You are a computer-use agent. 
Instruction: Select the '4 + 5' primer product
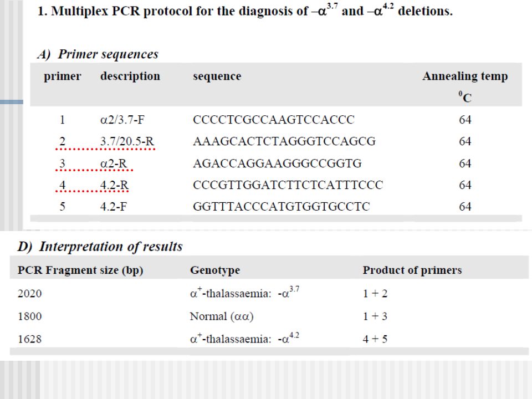375,339
